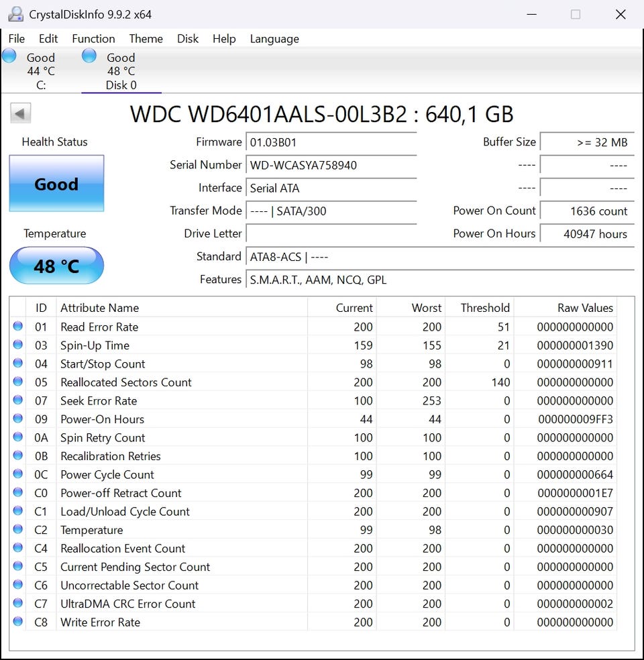The image size is (644, 660).
Task: Click the Features field
Action: pos(440,280)
